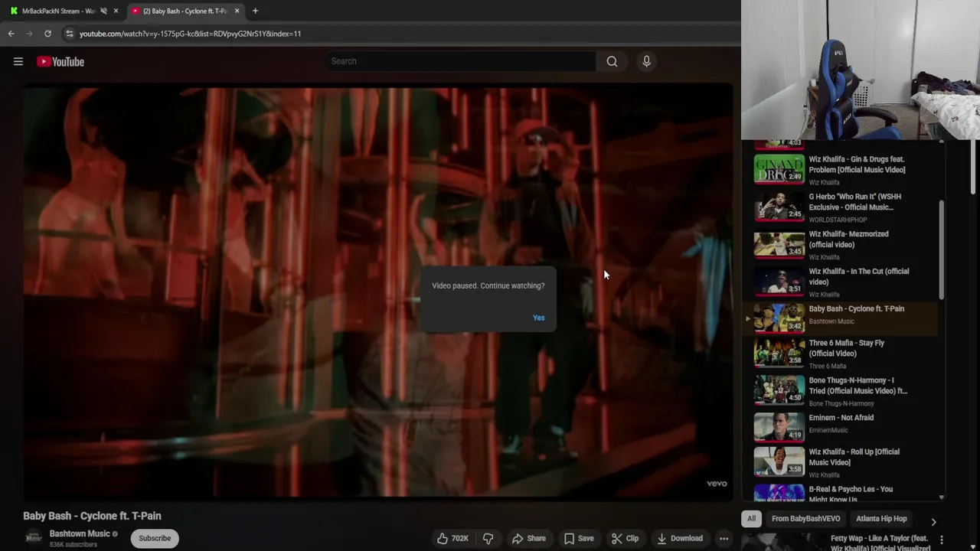Open Bashtown Music channel avatar
980x551 pixels.
click(x=34, y=539)
